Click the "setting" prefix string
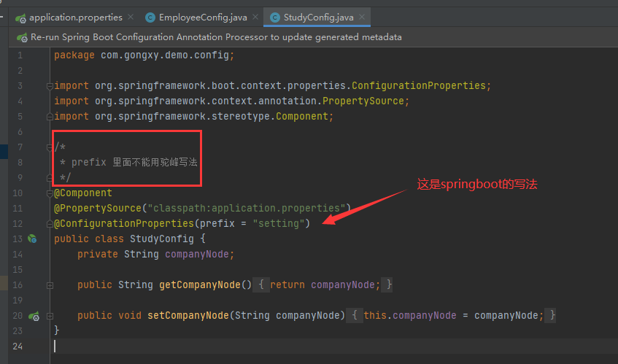Viewport: 618px width, 364px height. (x=278, y=224)
